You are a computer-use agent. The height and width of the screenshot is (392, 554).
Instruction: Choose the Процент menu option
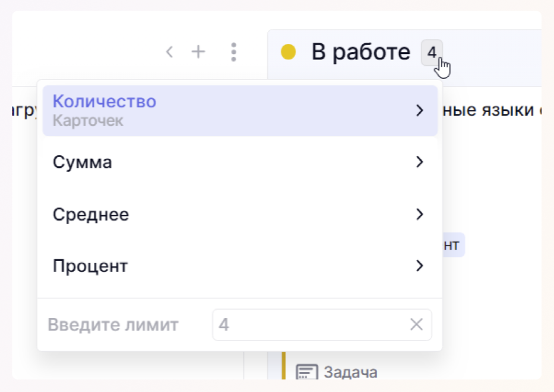[x=90, y=266]
